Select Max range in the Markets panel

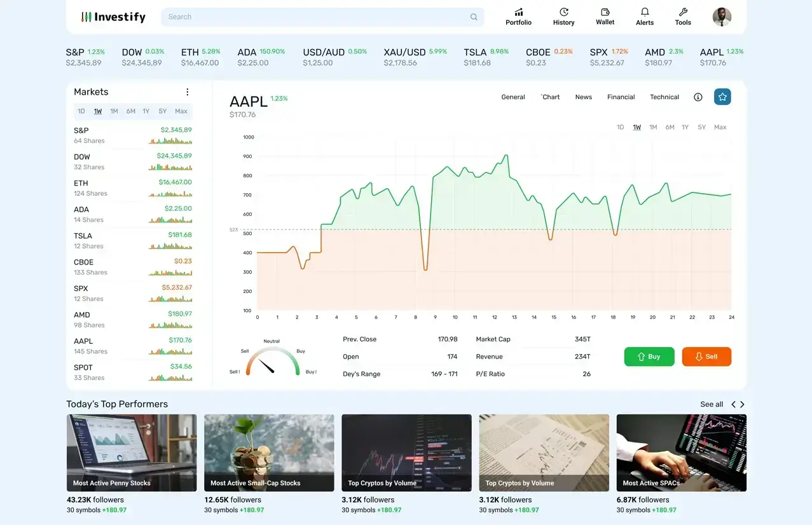181,111
